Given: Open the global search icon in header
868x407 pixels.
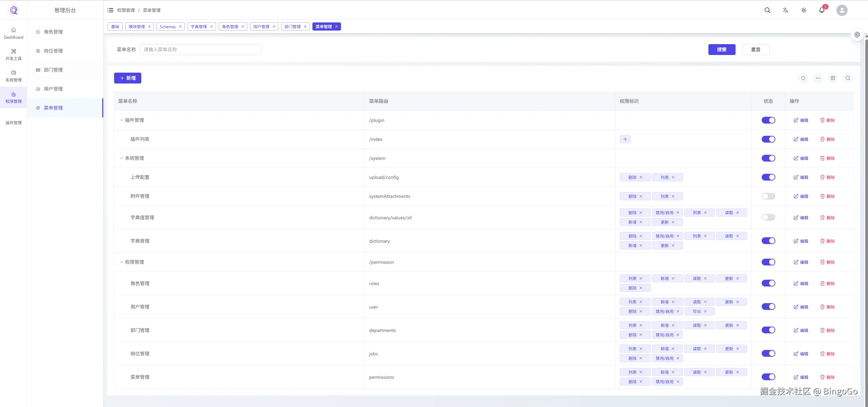Looking at the screenshot, I should (x=767, y=10).
